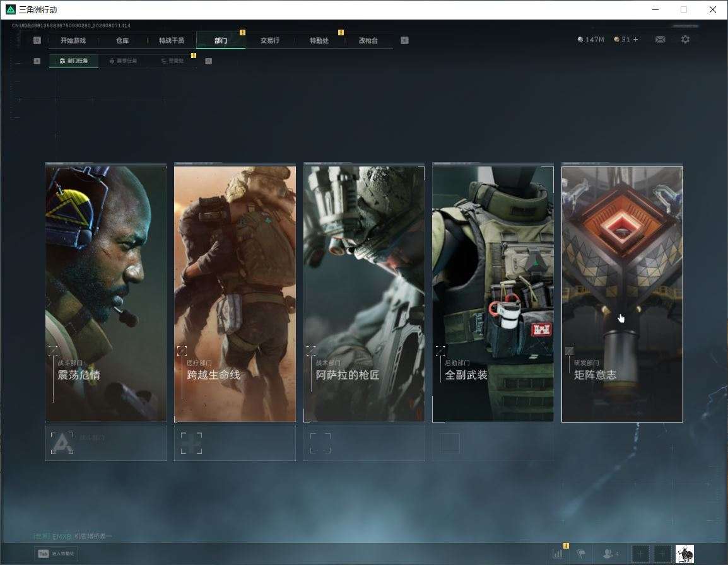Open the 特勤处 tab
The image size is (728, 565).
[x=319, y=40]
